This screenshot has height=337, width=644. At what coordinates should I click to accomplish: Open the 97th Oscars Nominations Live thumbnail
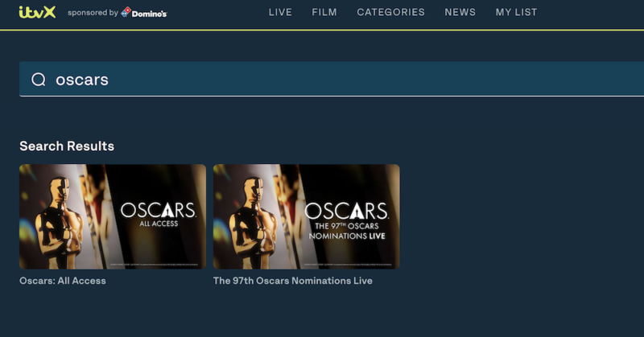pyautogui.click(x=307, y=216)
